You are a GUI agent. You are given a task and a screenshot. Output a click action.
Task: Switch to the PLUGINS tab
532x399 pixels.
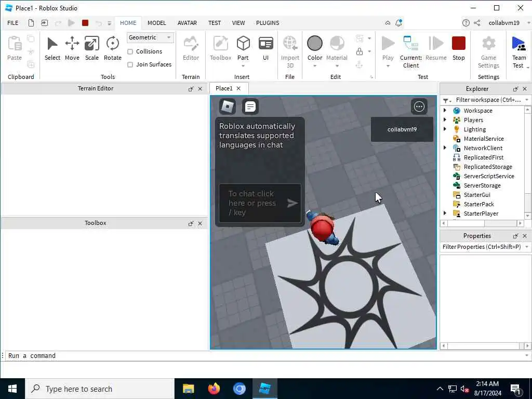pyautogui.click(x=268, y=23)
